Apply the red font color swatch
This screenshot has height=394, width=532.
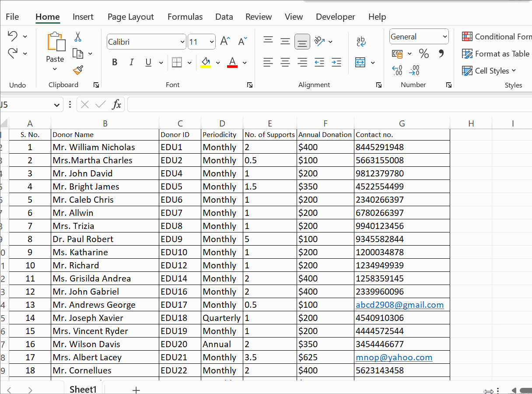click(x=232, y=63)
